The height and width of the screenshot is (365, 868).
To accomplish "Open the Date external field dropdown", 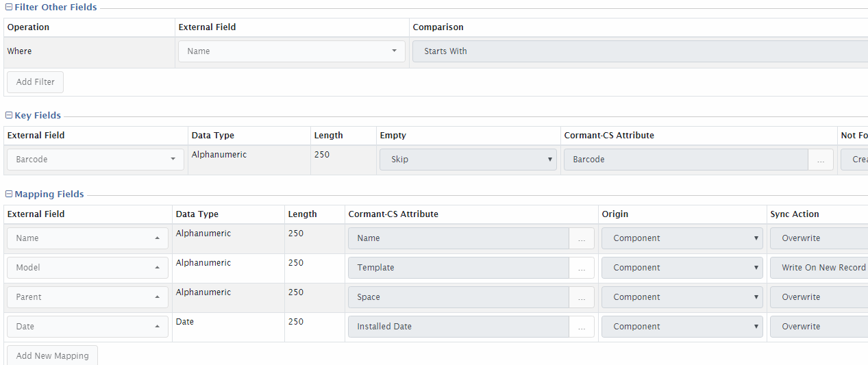I will (x=87, y=327).
